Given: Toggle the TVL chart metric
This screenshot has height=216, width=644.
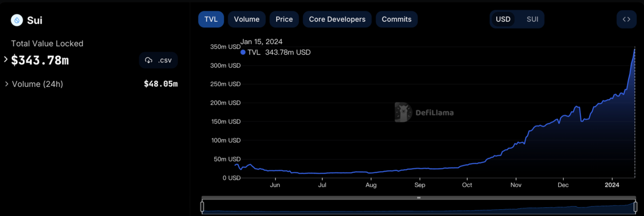Looking at the screenshot, I should click(211, 19).
